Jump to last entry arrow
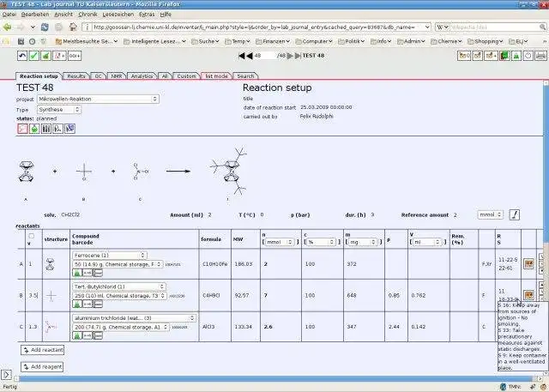Viewport: 549px width, 392px height. pyautogui.click(x=298, y=56)
